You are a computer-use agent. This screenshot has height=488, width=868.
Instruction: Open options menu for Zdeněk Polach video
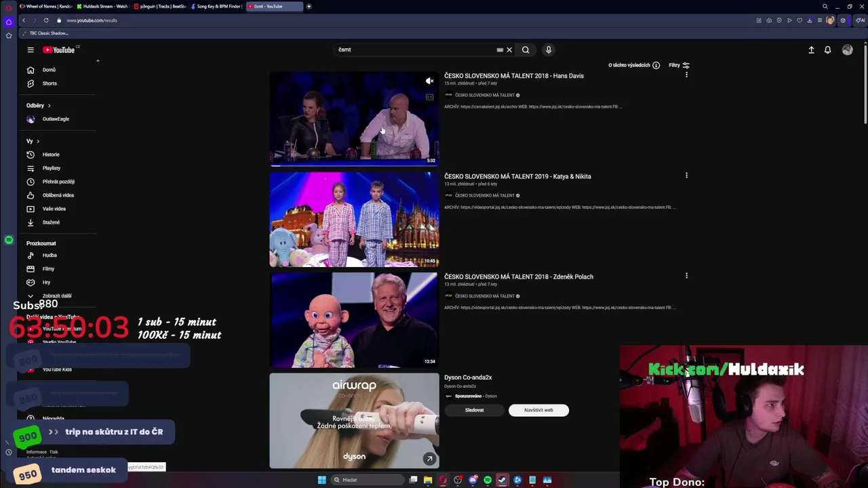pyautogui.click(x=686, y=276)
